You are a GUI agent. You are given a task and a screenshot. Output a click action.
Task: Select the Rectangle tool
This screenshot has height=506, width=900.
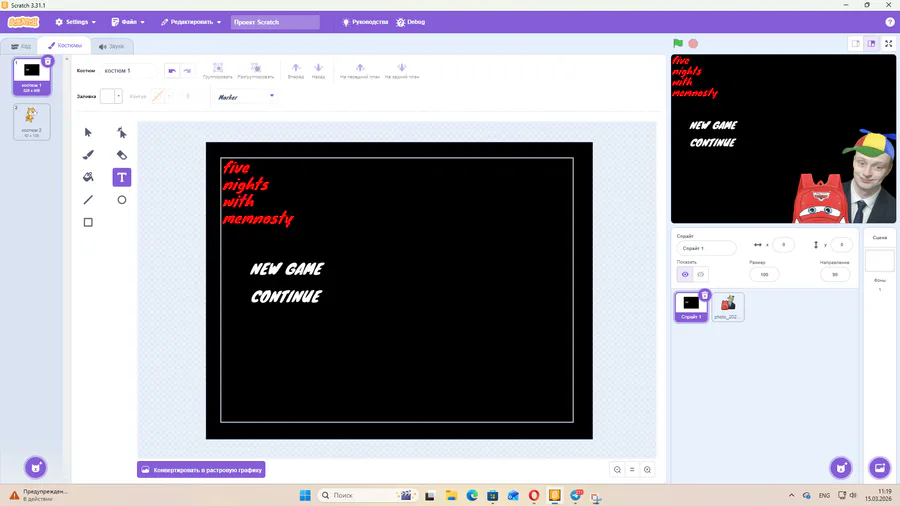(x=88, y=222)
